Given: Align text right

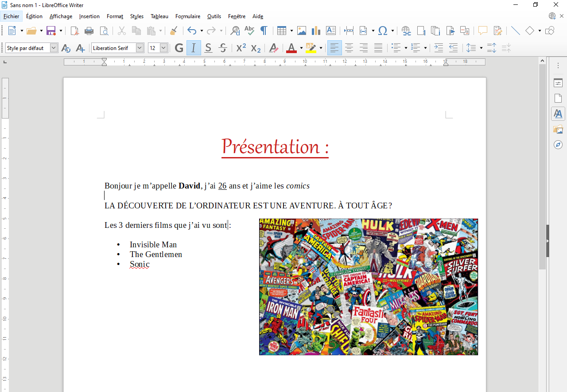Looking at the screenshot, I should [x=364, y=48].
